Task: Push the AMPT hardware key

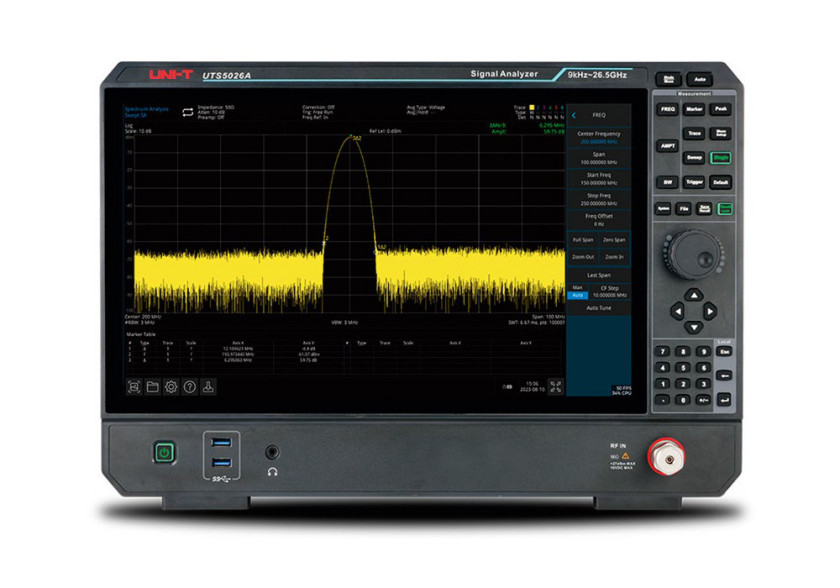Action: pos(668,146)
